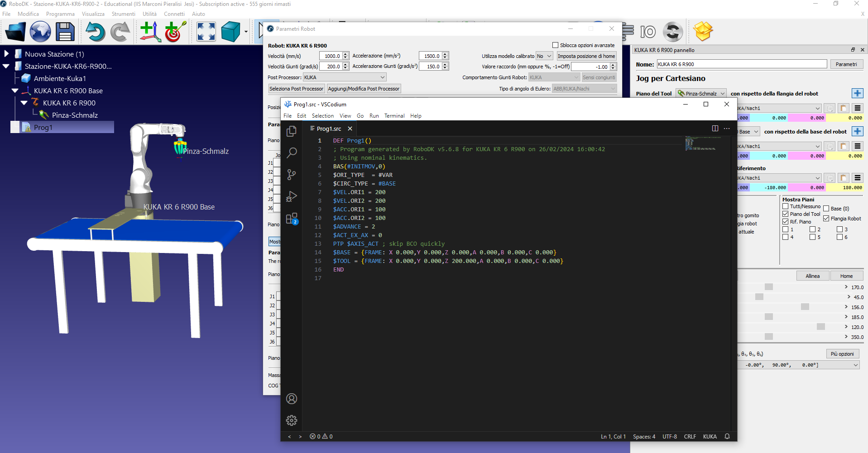This screenshot has height=453, width=868.
Task: Select the isometric view cube icon
Action: (231, 32)
